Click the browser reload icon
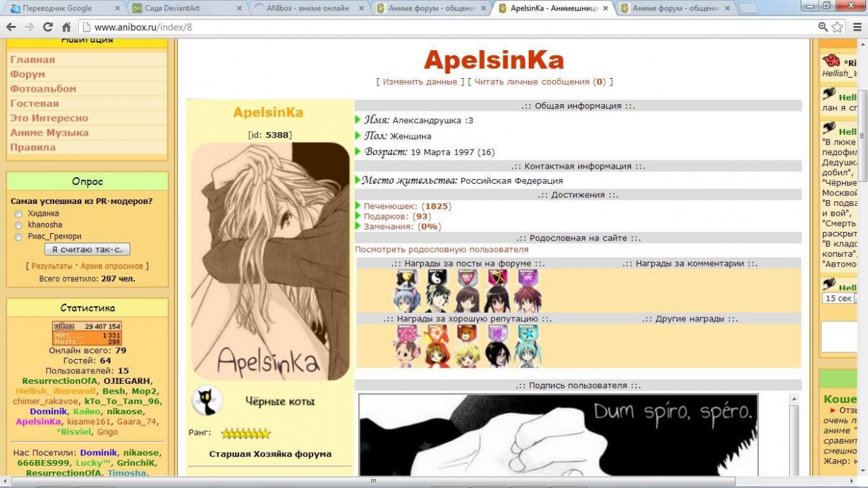868x488 pixels. click(48, 27)
